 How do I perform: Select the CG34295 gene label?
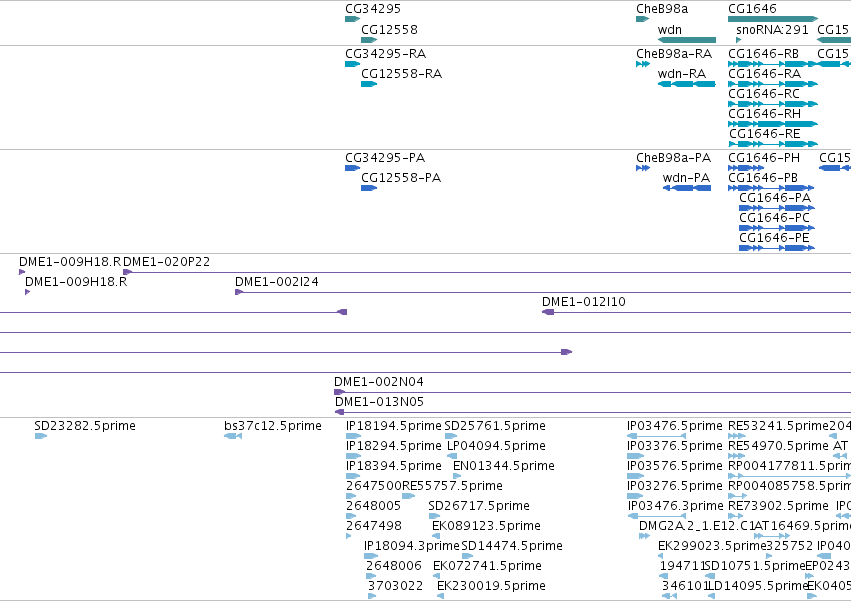[x=373, y=9]
